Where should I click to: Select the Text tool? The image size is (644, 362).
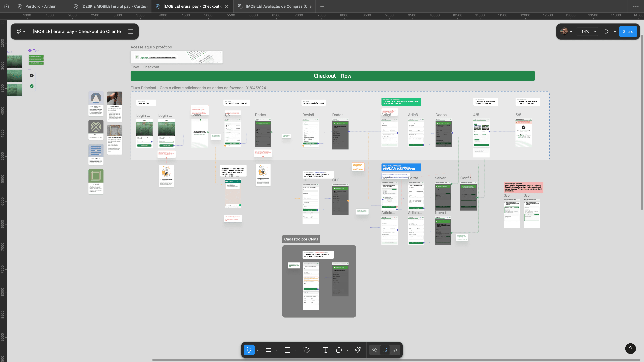click(x=326, y=350)
